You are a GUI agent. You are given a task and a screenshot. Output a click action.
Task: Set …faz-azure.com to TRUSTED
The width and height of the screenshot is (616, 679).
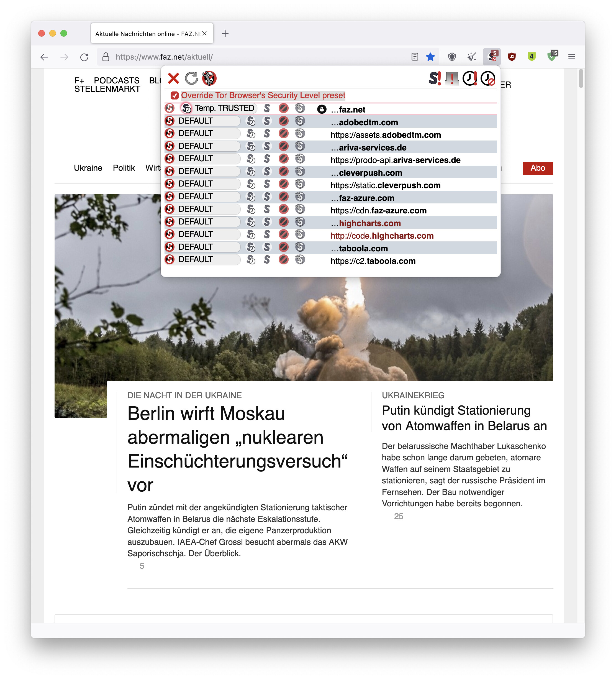click(x=267, y=197)
